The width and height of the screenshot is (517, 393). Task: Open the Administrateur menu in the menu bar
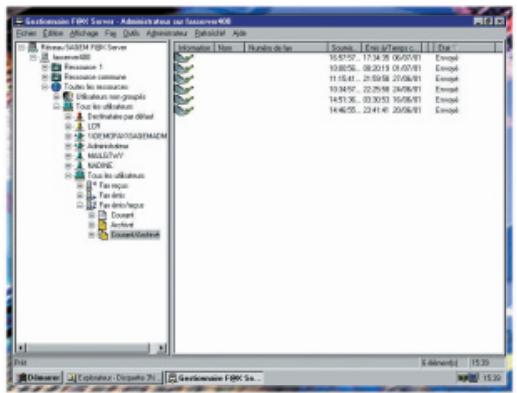pyautogui.click(x=167, y=33)
